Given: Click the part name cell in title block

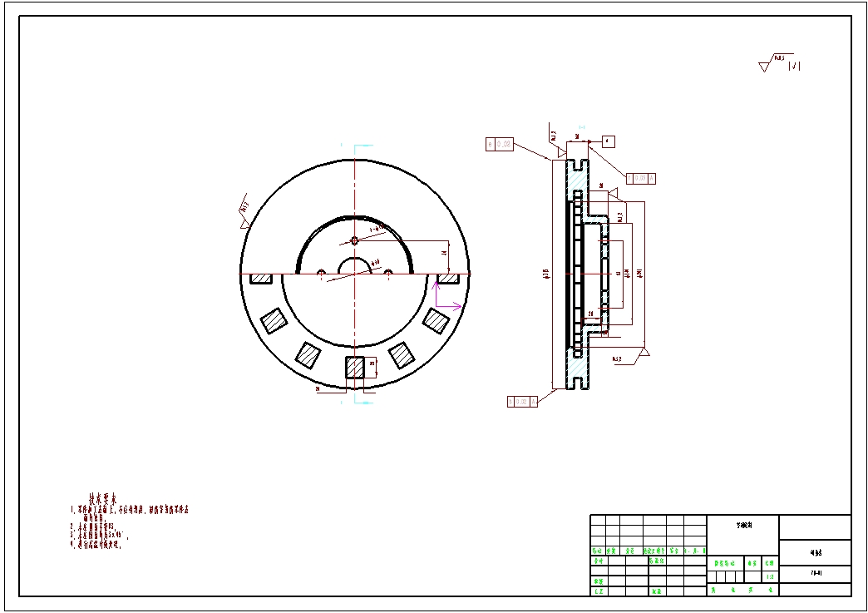Looking at the screenshot, I should (x=816, y=551).
